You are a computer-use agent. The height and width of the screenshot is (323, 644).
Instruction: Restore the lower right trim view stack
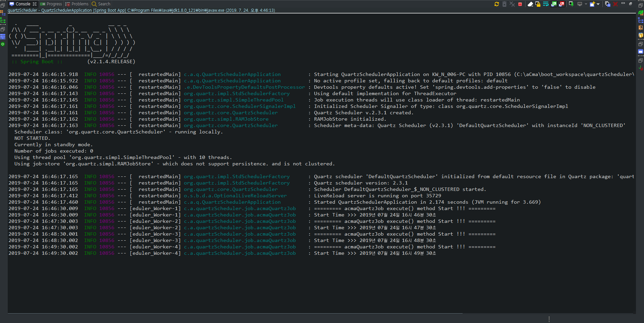[641, 60]
